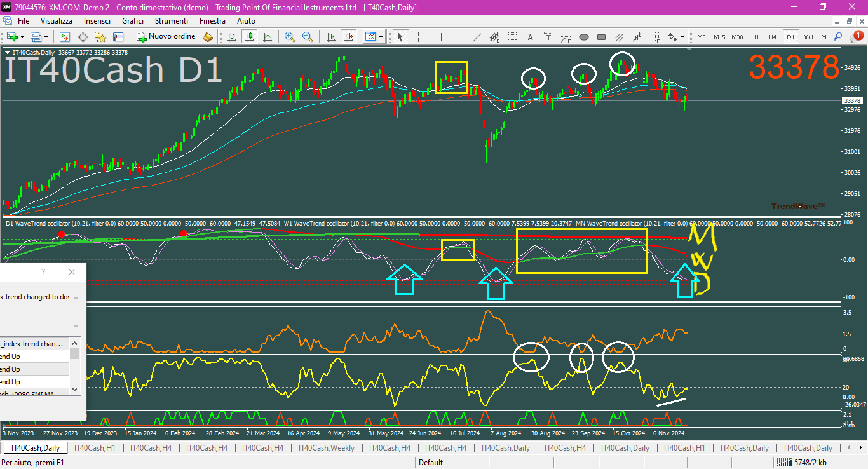Select the Fibonacci retracement tool
The image size is (868, 469).
[513, 37]
